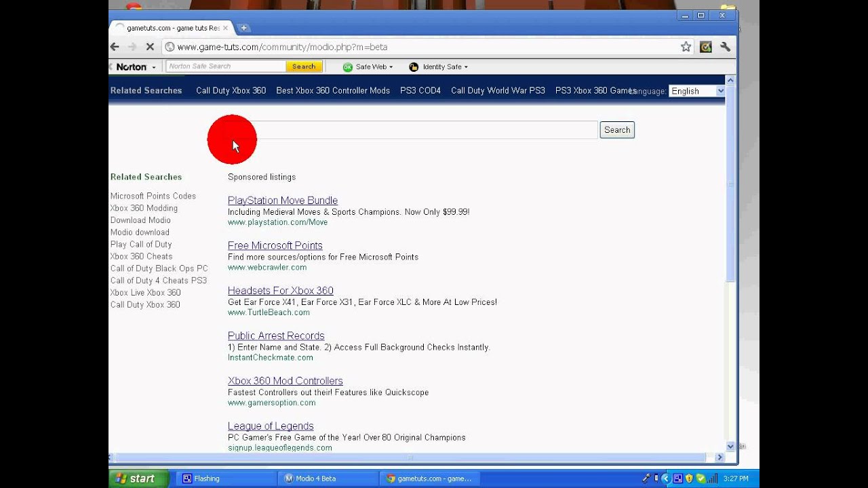Open the Language English dropdown
The width and height of the screenshot is (868, 488).
coord(696,91)
